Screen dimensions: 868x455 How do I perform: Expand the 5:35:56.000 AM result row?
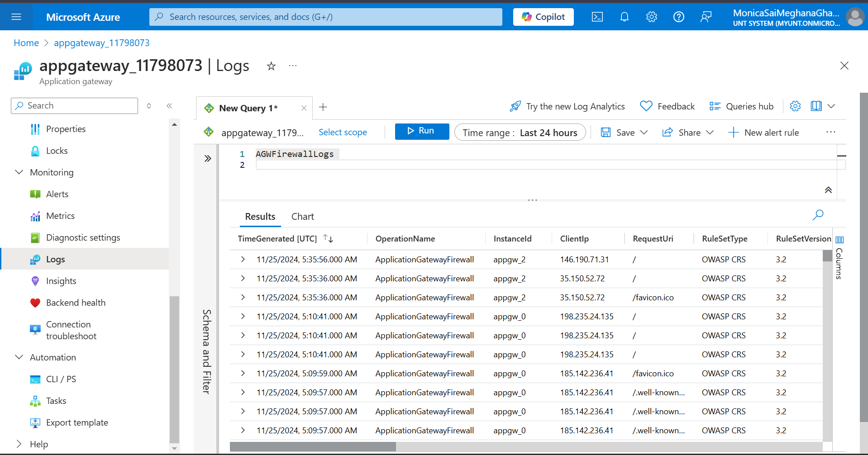click(243, 259)
